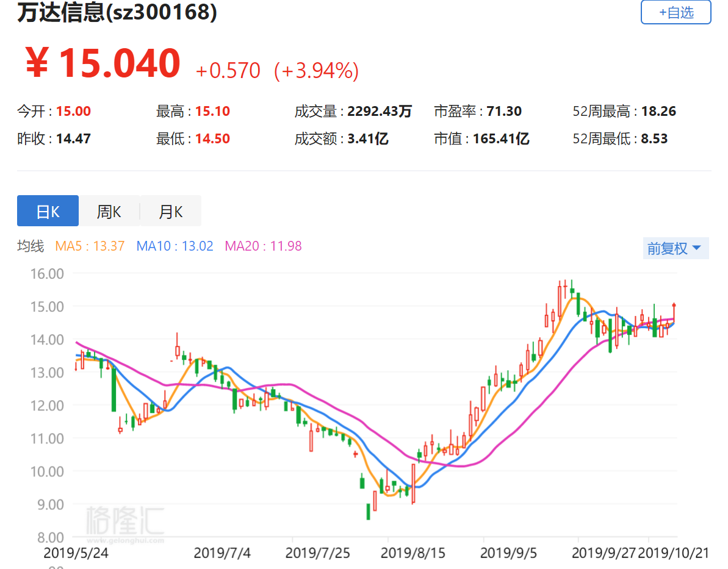
Task: Click the 成交量 value 2292.43万
Action: 380,112
